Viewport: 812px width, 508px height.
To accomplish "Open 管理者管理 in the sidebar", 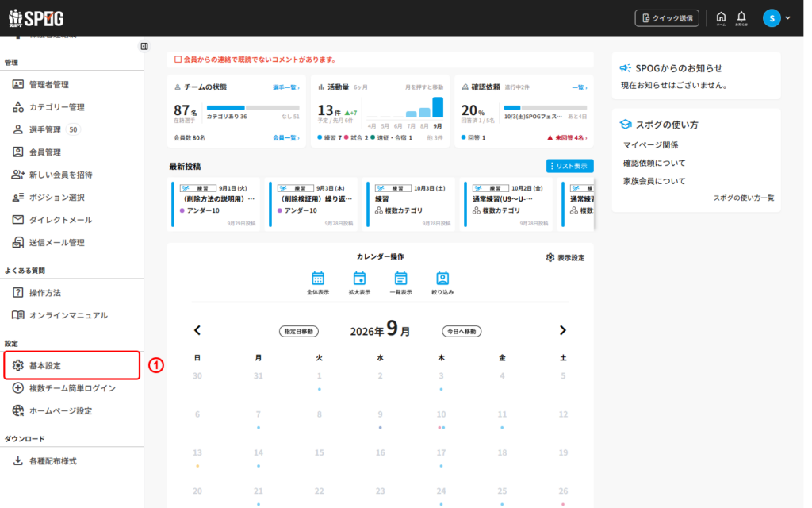I will [x=48, y=84].
